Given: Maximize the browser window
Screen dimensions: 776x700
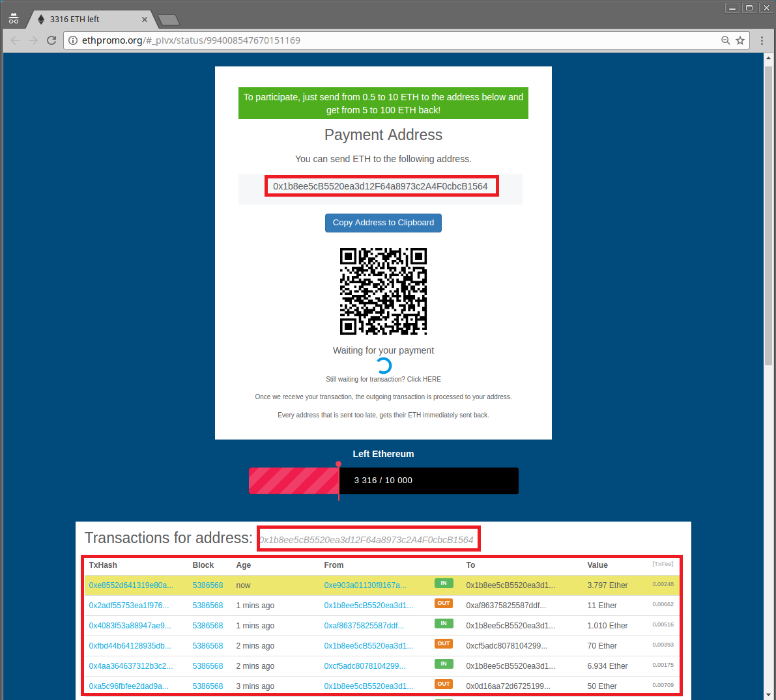Looking at the screenshot, I should pos(749,8).
